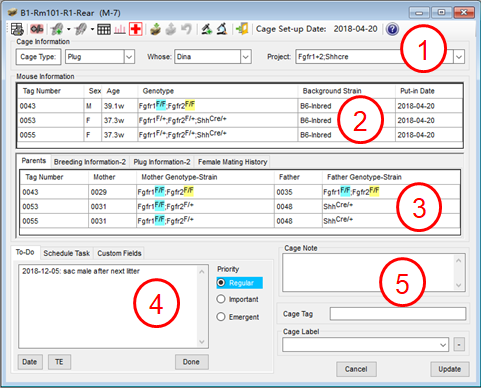Image resolution: width=481 pixels, height=389 pixels.
Task: Click the Date button
Action: [30, 362]
